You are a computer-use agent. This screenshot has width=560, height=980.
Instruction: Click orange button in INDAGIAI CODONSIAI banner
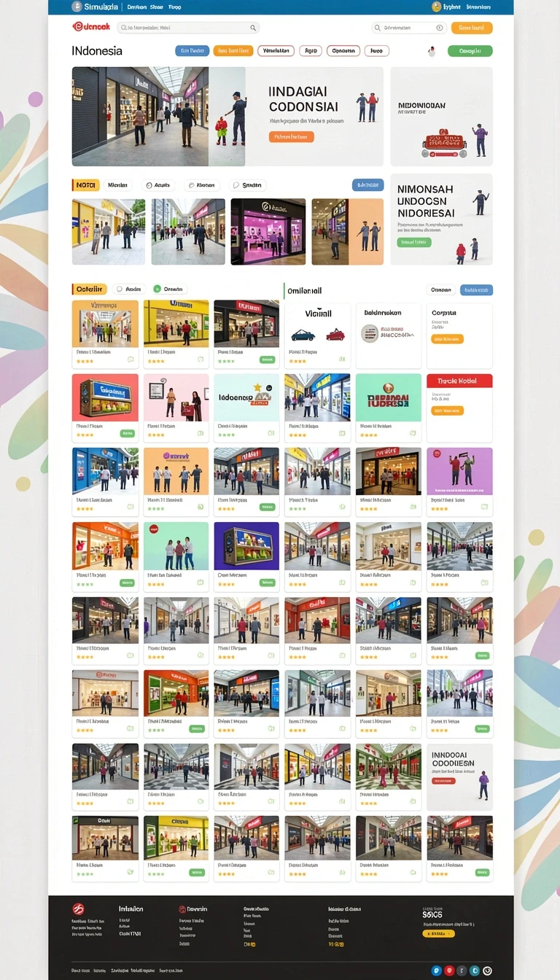291,136
